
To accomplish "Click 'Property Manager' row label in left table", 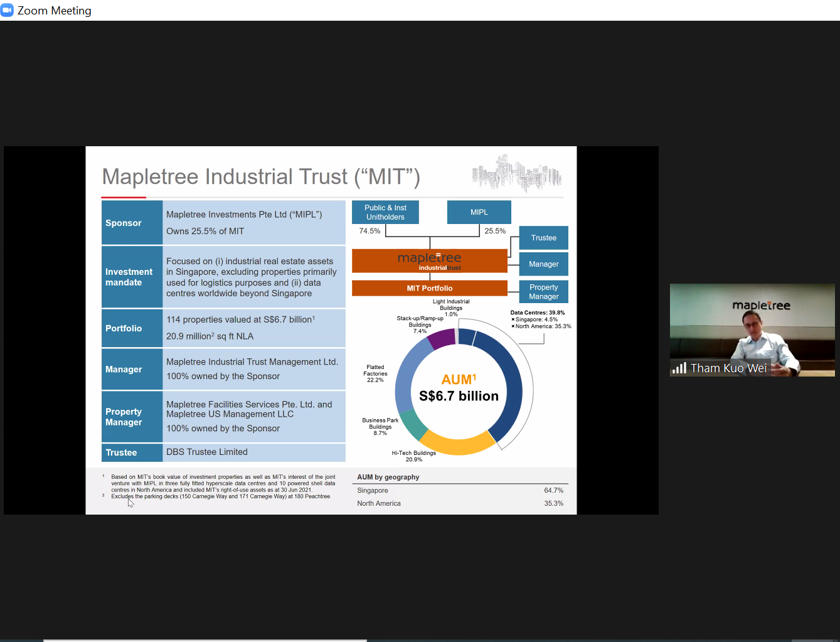I will coord(132,417).
